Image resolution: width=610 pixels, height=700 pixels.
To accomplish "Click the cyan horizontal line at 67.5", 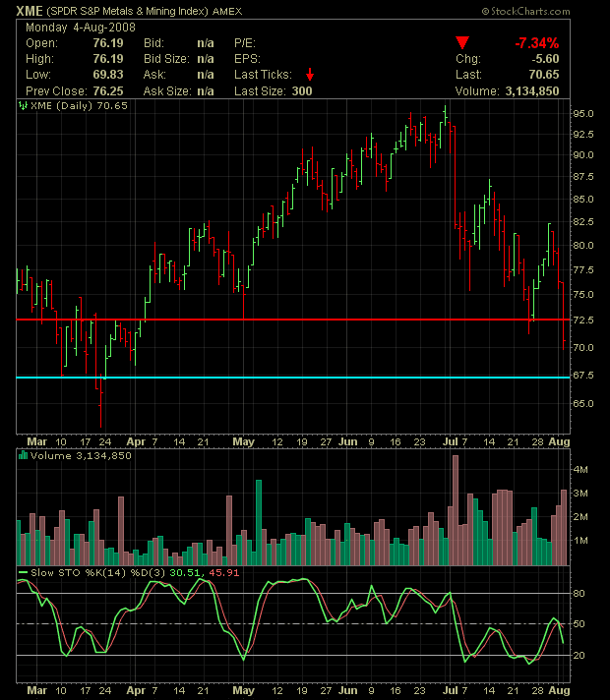I will 293,378.
